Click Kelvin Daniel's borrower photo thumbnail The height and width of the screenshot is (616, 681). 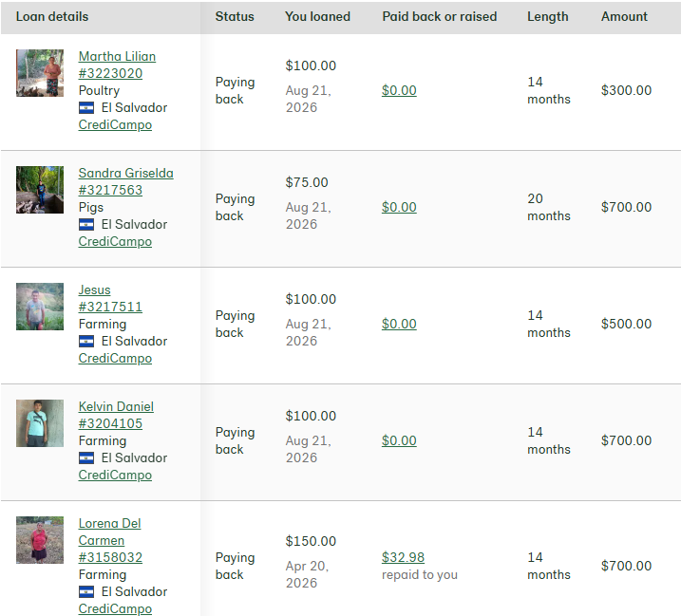click(40, 423)
